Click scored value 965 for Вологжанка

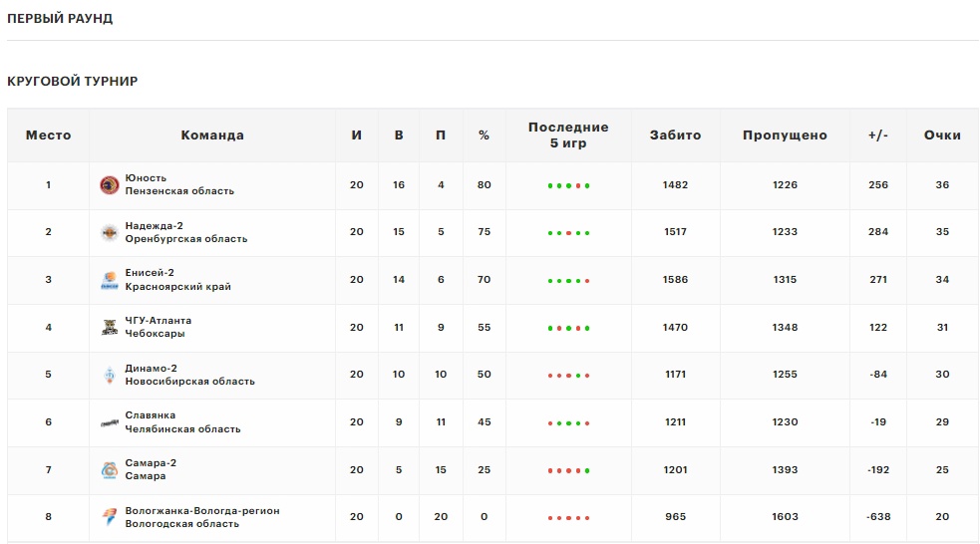click(676, 516)
